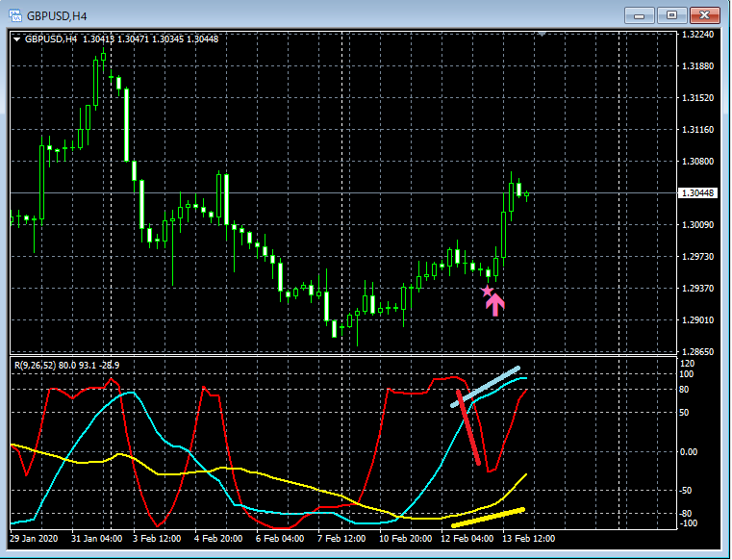Expand the GBPUSD,H4 chart dropdown triangle
The width and height of the screenshot is (732, 560).
(16, 39)
